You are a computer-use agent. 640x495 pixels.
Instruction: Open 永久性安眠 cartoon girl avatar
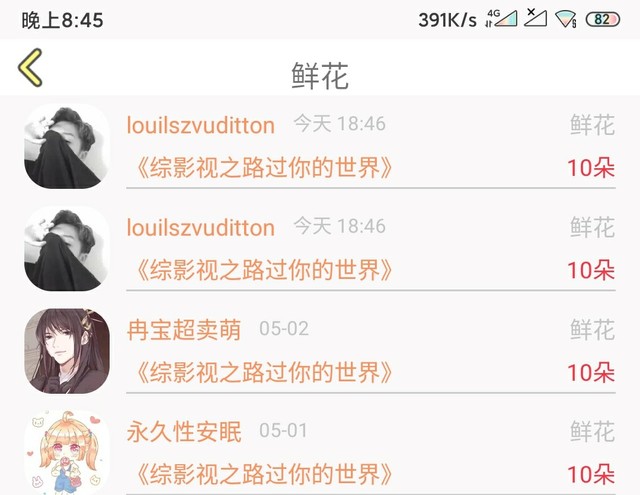point(67,453)
